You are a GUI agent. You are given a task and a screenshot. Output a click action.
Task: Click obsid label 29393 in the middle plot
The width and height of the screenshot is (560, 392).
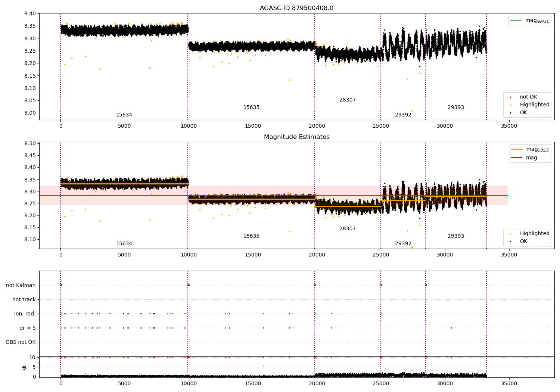456,236
